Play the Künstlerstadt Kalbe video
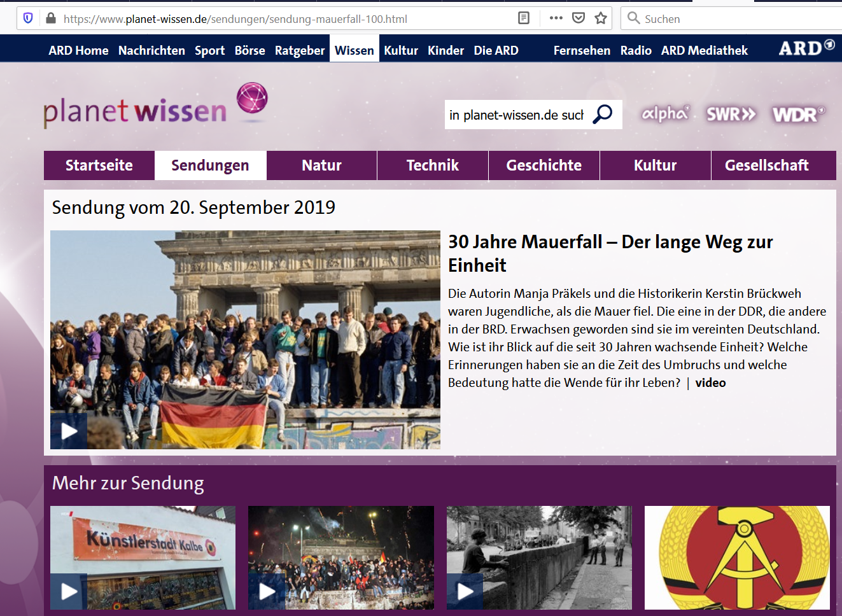Image resolution: width=842 pixels, height=616 pixels. point(69,591)
